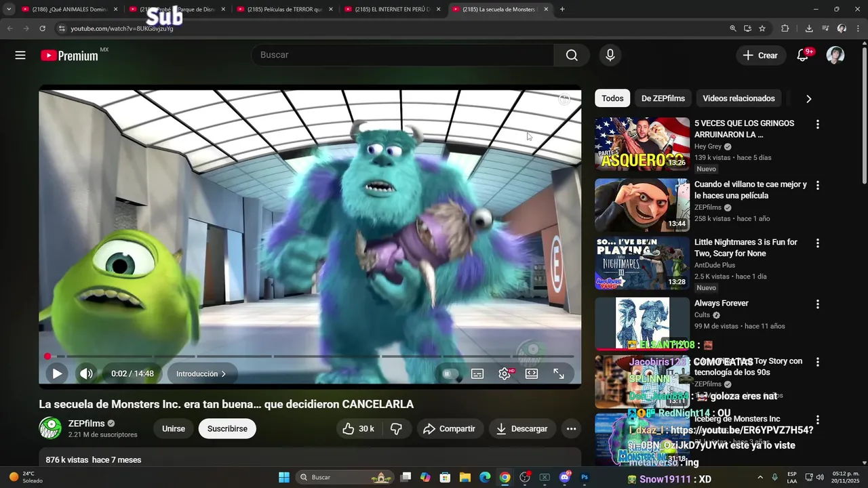Like the video (30 k)

[359, 428]
